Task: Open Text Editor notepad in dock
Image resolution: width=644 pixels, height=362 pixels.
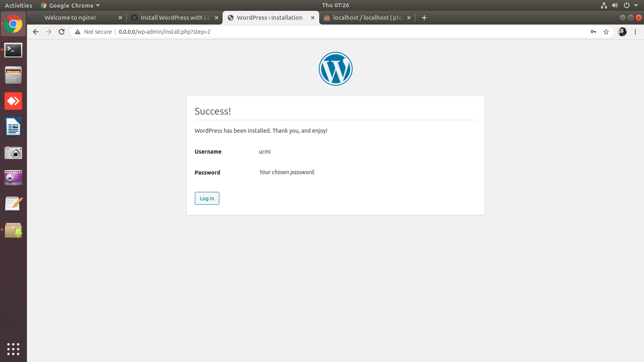Action: click(x=13, y=204)
